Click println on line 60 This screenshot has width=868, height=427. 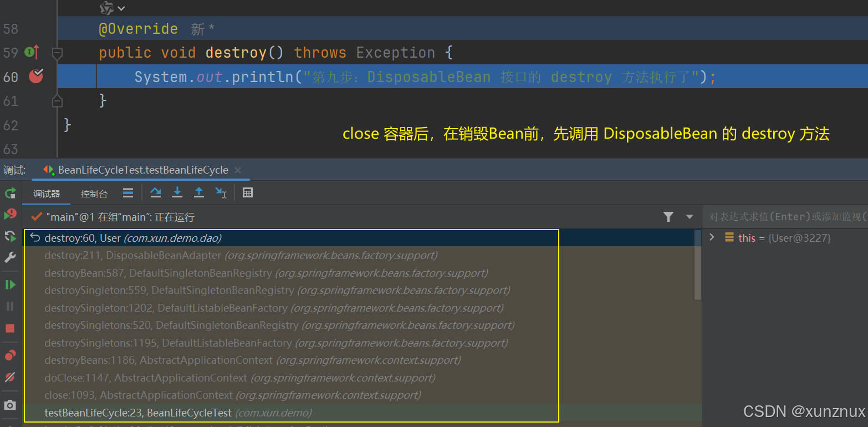[x=262, y=77]
